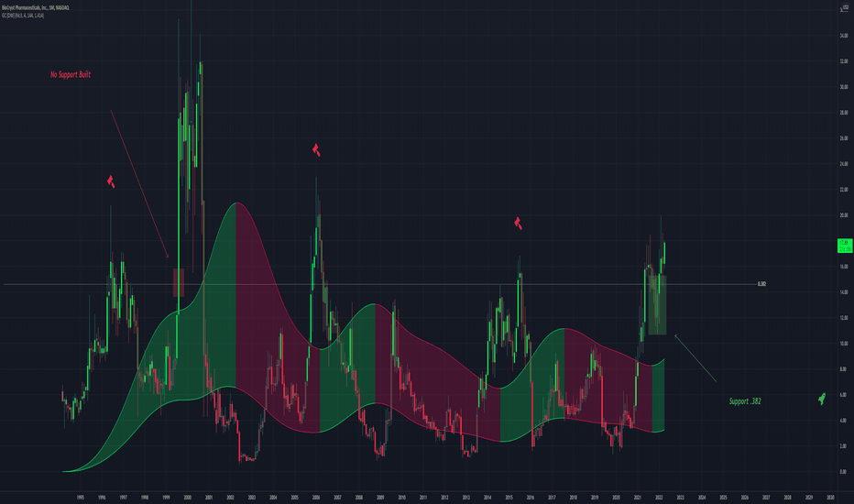854x504 pixels.
Task: Click the GC (DW) indicator legend
Action: (x=23, y=16)
